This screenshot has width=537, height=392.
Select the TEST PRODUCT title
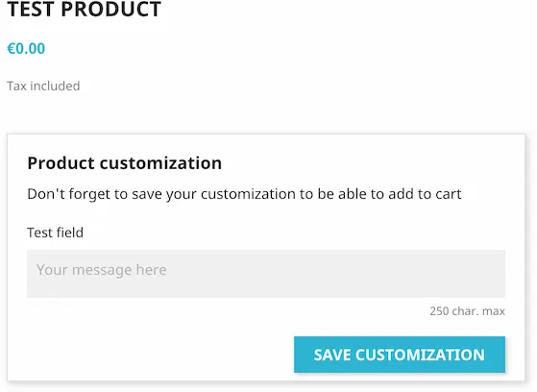point(84,9)
